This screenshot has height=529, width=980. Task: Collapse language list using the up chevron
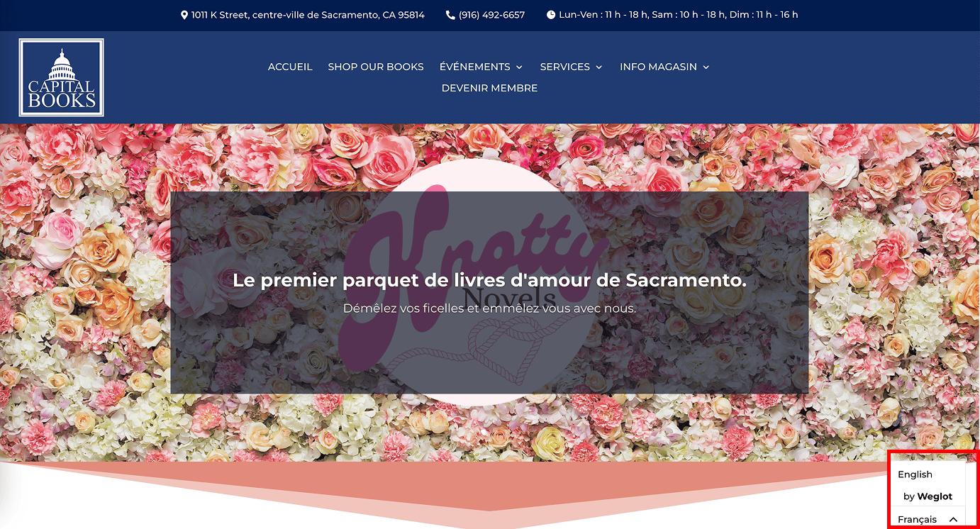954,520
